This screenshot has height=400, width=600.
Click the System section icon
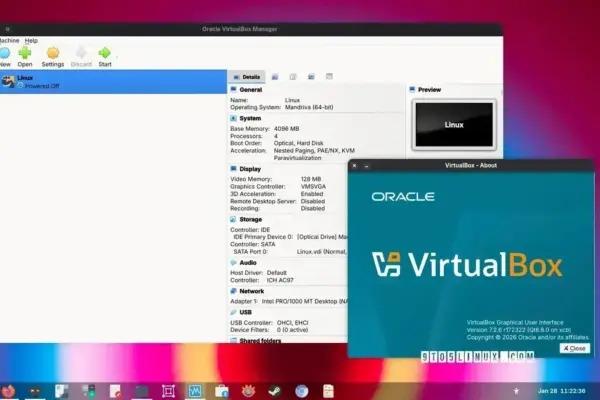pos(233,118)
